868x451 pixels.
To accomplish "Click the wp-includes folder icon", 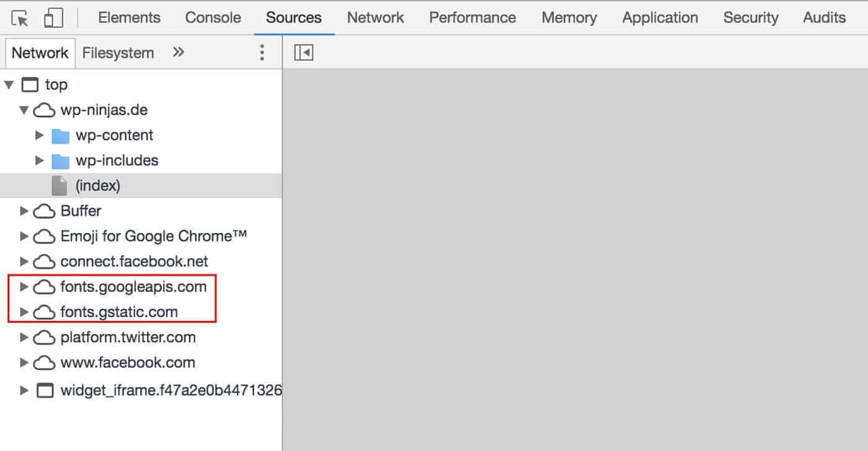I will (60, 161).
